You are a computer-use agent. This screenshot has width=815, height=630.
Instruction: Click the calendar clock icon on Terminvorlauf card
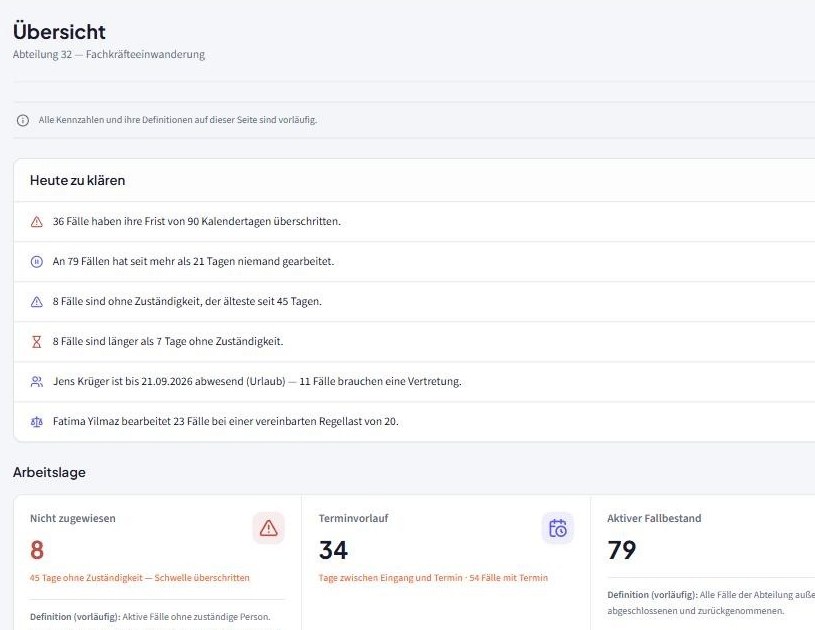tap(558, 528)
